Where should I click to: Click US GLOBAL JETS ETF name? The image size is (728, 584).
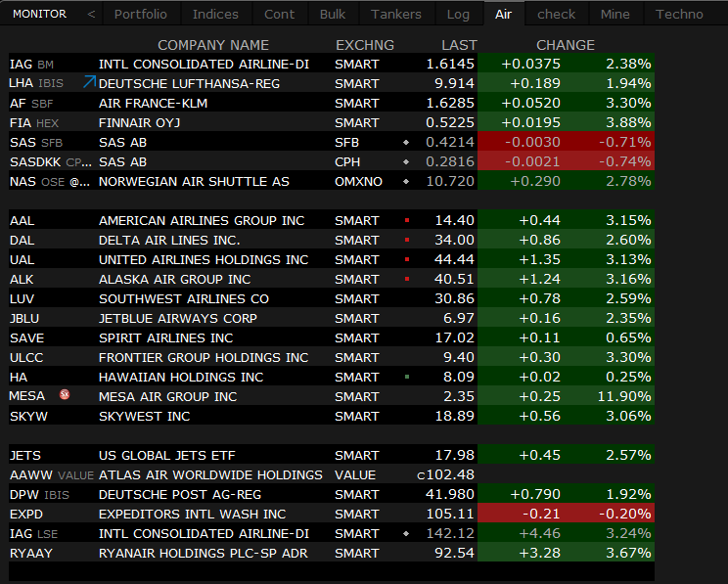167,456
